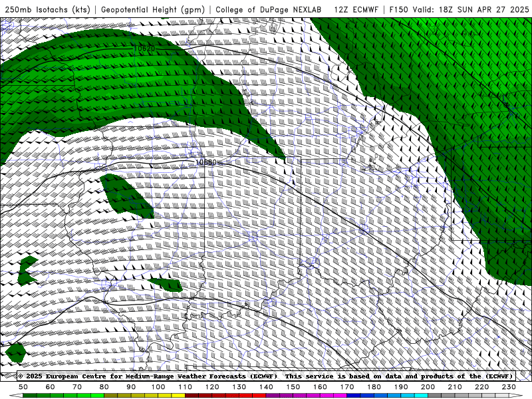Viewport: 532px width, 399px height.
Task: Click the right arrow end of color bar
Action: pyautogui.click(x=516, y=396)
